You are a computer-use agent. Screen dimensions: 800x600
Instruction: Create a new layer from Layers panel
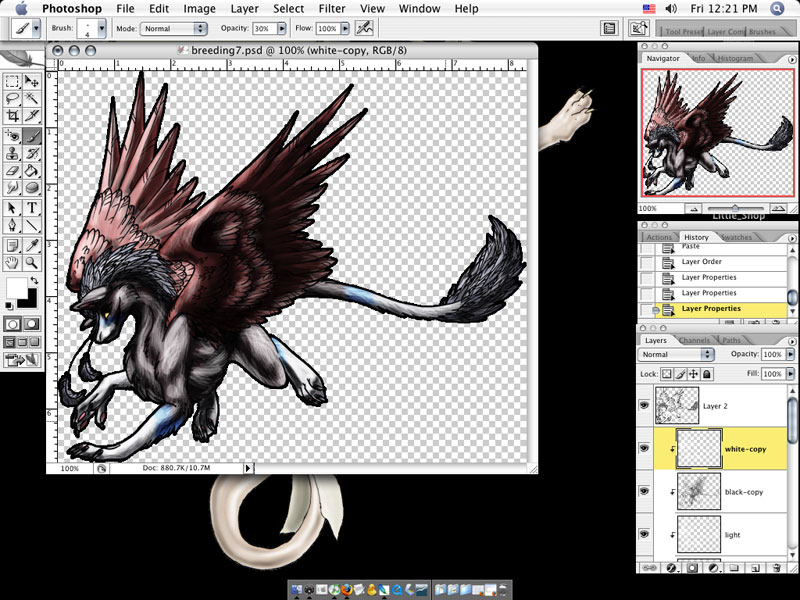pos(756,568)
